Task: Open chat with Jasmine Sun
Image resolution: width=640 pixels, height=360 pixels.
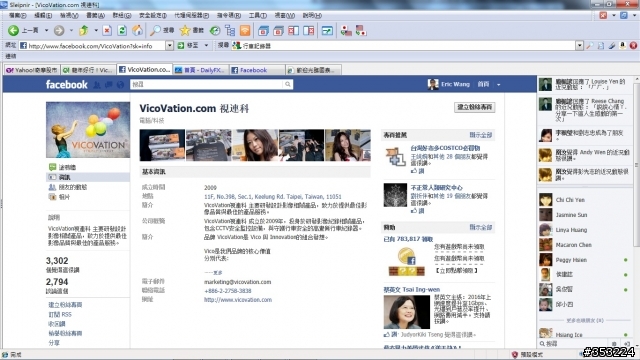Action: point(571,215)
